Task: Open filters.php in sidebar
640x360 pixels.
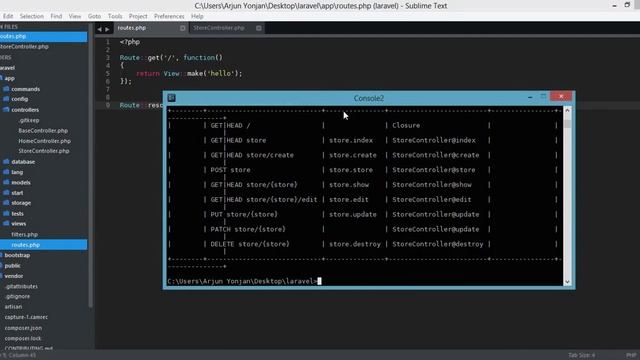Action: click(24, 234)
